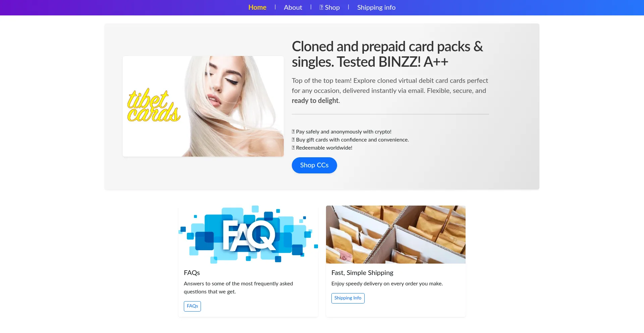This screenshot has width=644, height=333.
Task: Click the Redeemable worldwide bullet icon
Action: click(293, 148)
